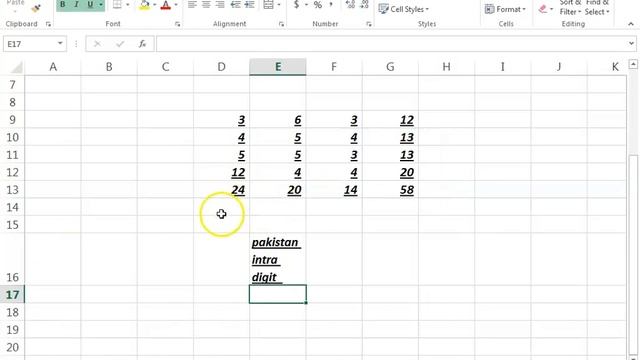
Task: Select column E header
Action: pos(278,67)
